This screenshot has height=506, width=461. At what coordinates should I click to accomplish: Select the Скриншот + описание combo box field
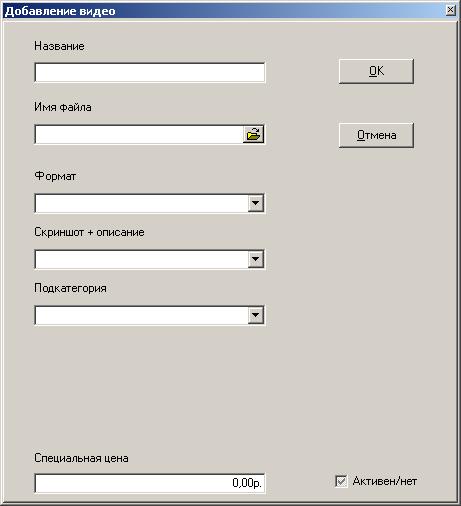pos(150,259)
